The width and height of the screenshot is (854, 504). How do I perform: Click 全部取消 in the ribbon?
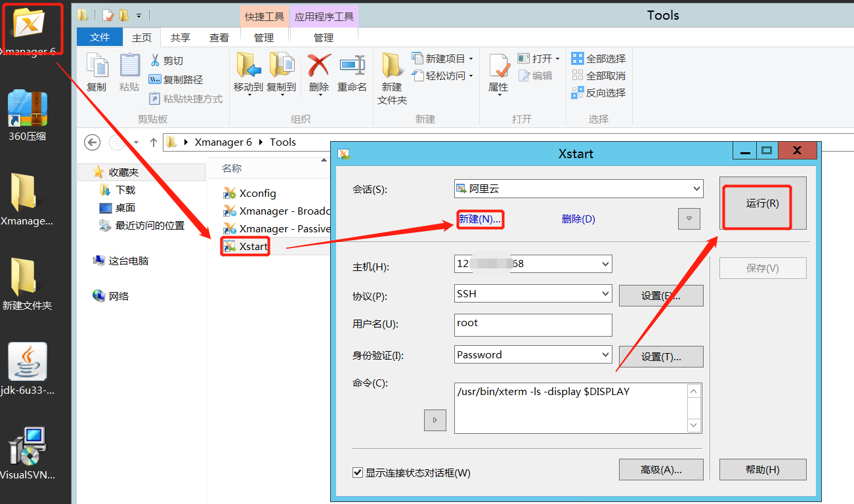pos(598,75)
